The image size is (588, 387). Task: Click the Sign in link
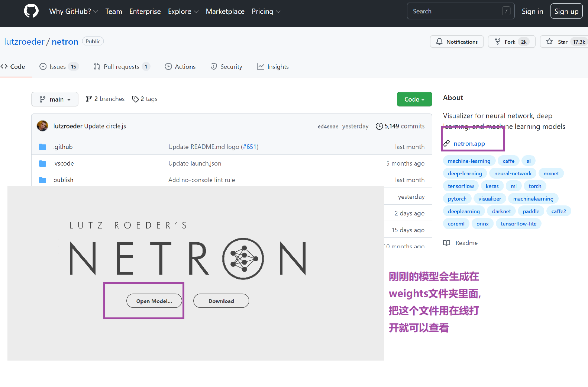click(x=532, y=11)
